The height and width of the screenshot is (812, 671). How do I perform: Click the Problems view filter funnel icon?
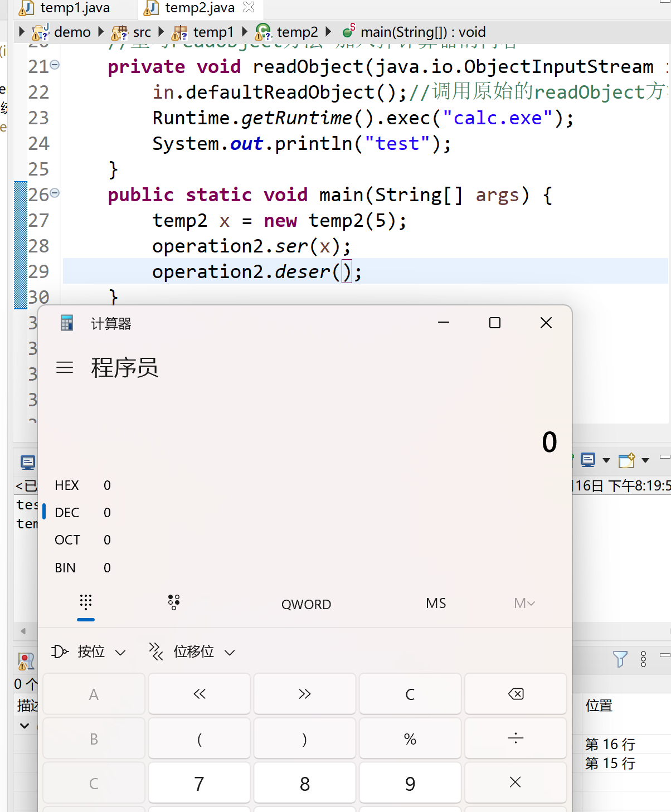pyautogui.click(x=620, y=659)
